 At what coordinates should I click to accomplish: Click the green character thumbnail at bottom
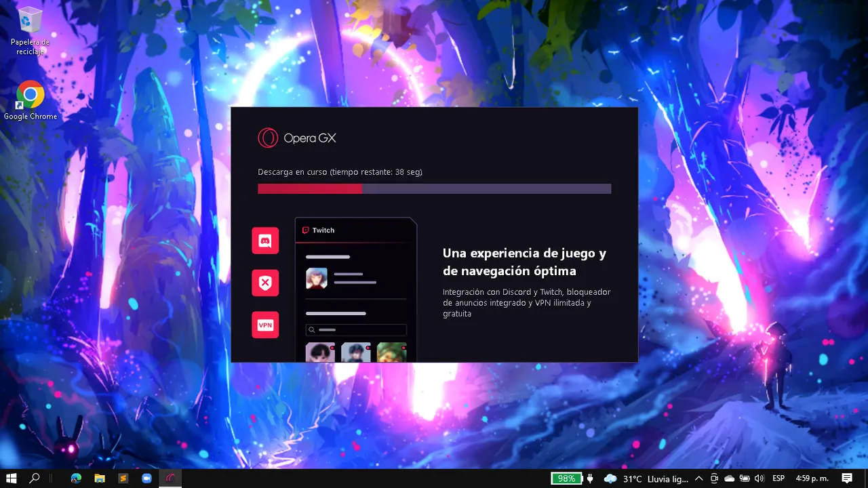click(x=392, y=352)
